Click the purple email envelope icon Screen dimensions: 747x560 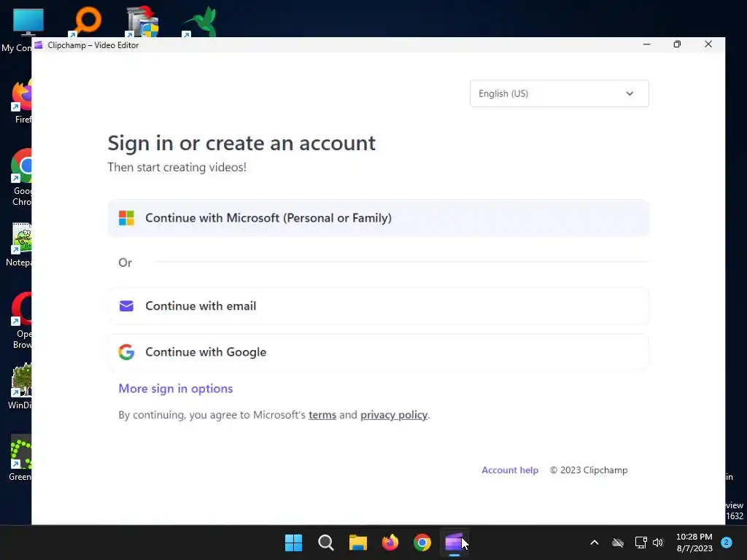(126, 306)
